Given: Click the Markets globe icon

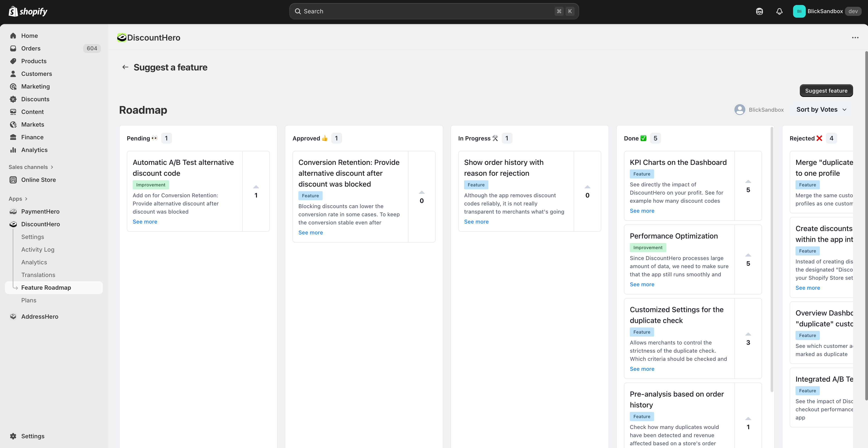Looking at the screenshot, I should (x=13, y=125).
